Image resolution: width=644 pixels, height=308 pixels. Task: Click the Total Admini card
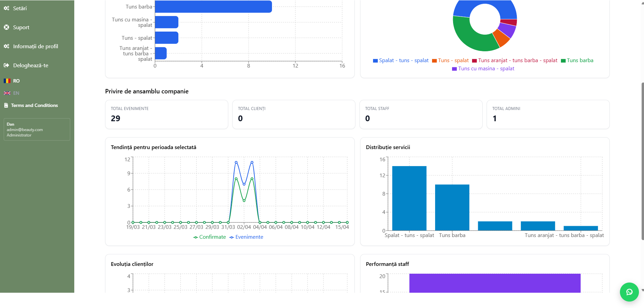[548, 114]
